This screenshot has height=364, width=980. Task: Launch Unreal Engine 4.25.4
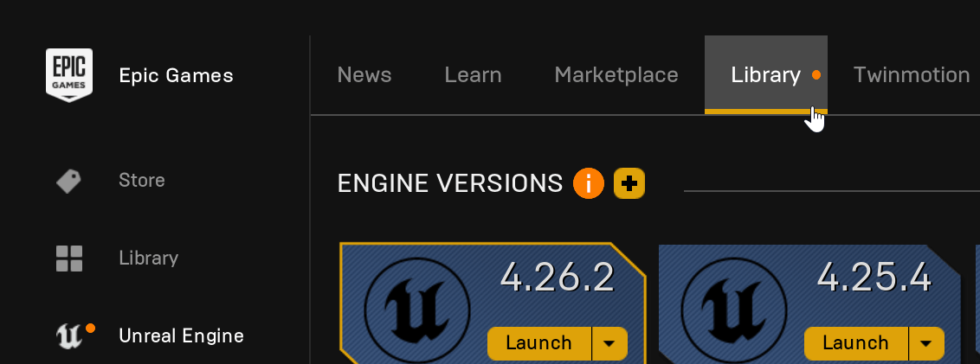click(855, 343)
